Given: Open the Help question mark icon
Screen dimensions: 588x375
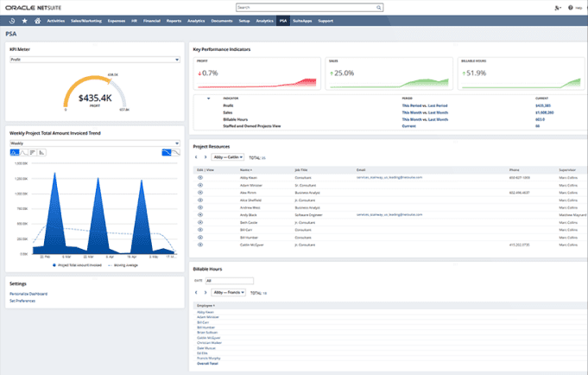Looking at the screenshot, I should point(568,7).
